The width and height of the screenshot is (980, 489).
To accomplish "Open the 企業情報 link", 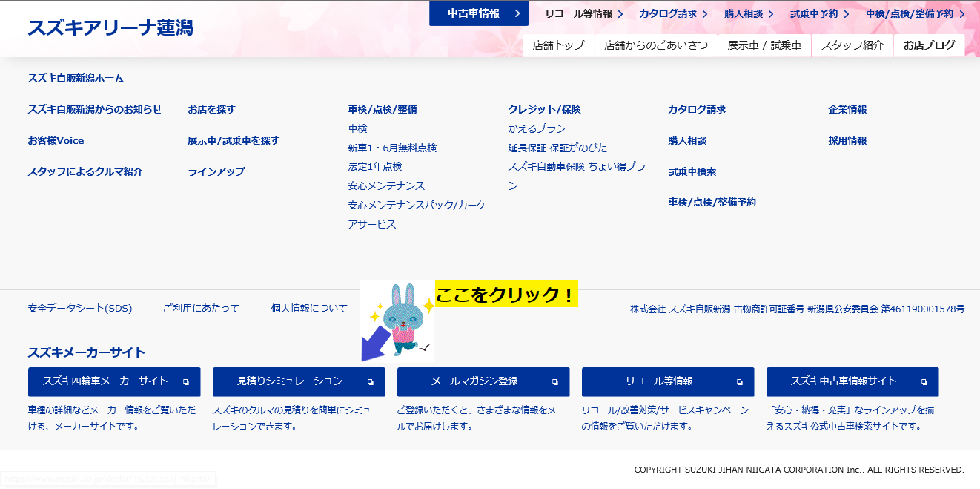I will coord(847,109).
